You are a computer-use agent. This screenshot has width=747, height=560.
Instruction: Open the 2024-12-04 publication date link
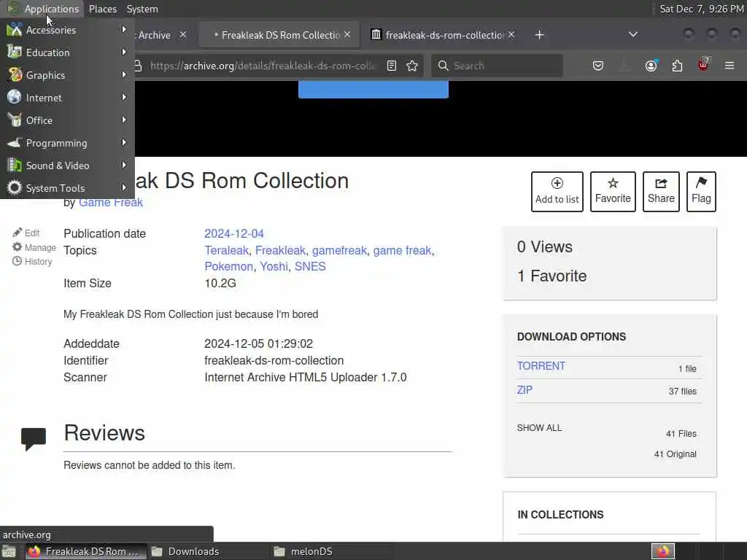pos(234,234)
